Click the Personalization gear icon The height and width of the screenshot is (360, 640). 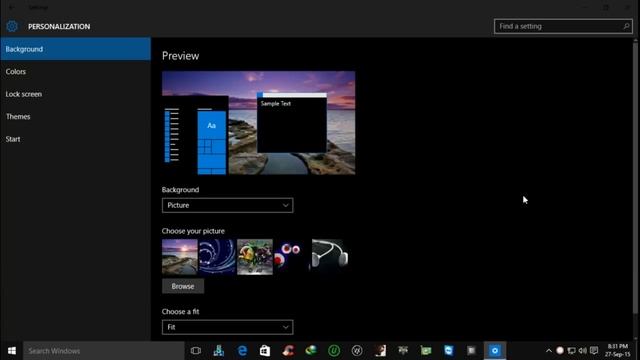12,27
